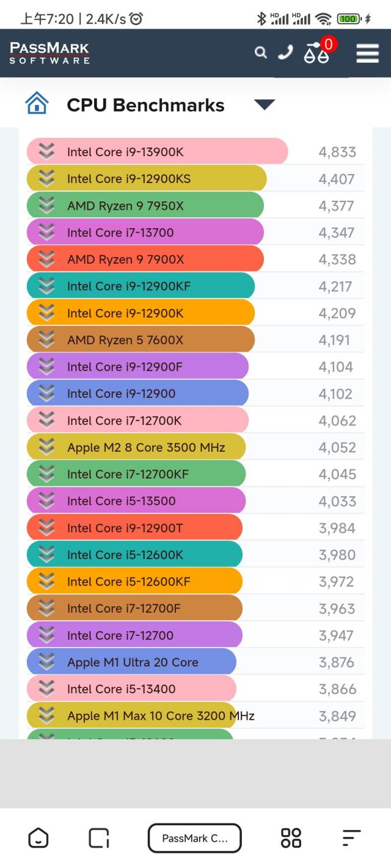
Task: Click the AMD Ryzen 5 7600X score bar
Action: coord(141,339)
